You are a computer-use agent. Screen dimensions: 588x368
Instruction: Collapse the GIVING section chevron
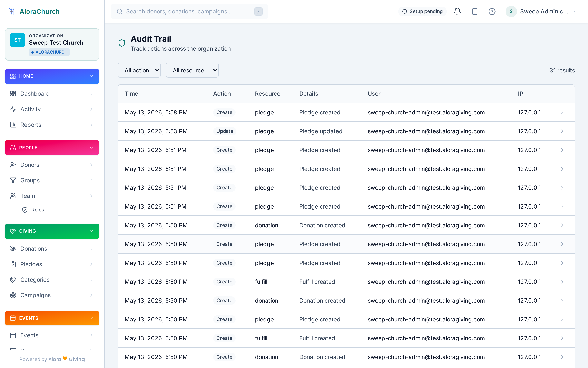pos(91,231)
